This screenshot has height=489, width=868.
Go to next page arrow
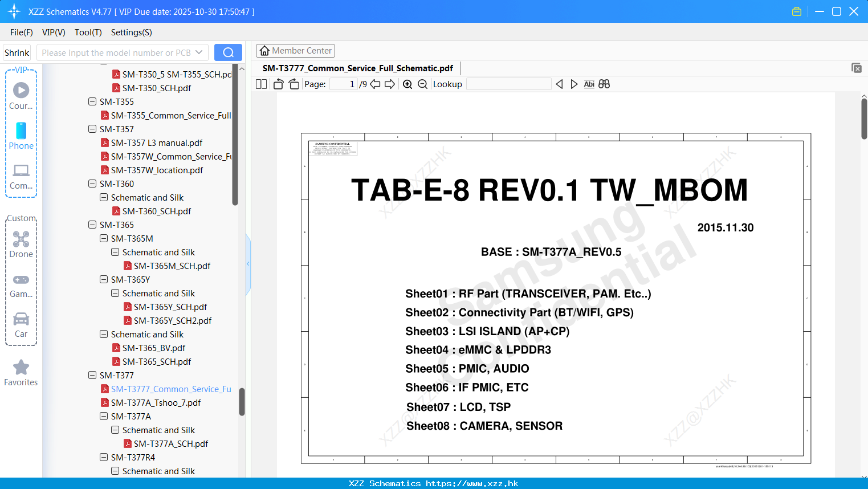click(390, 84)
